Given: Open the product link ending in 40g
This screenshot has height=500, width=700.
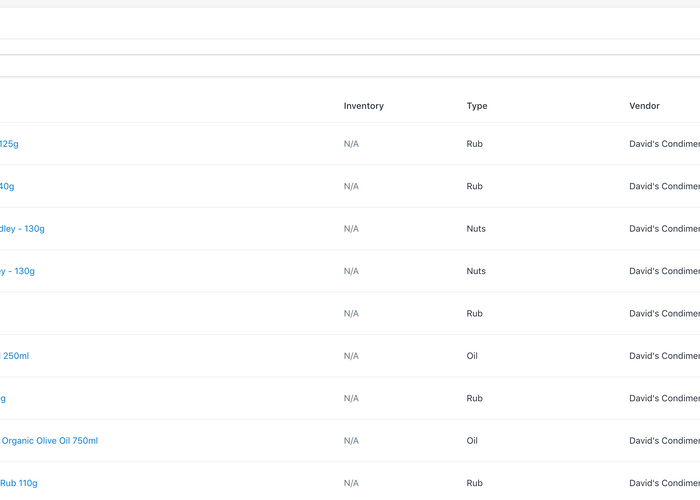Looking at the screenshot, I should 7,186.
